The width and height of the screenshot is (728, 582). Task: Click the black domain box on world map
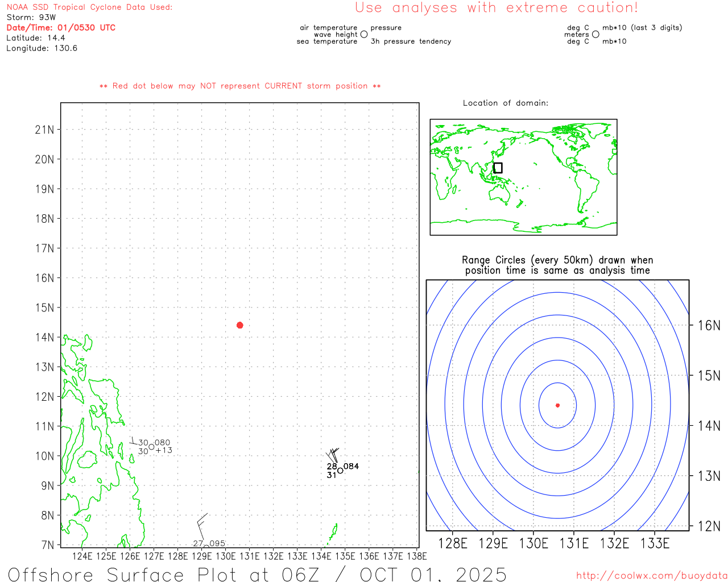(x=498, y=168)
